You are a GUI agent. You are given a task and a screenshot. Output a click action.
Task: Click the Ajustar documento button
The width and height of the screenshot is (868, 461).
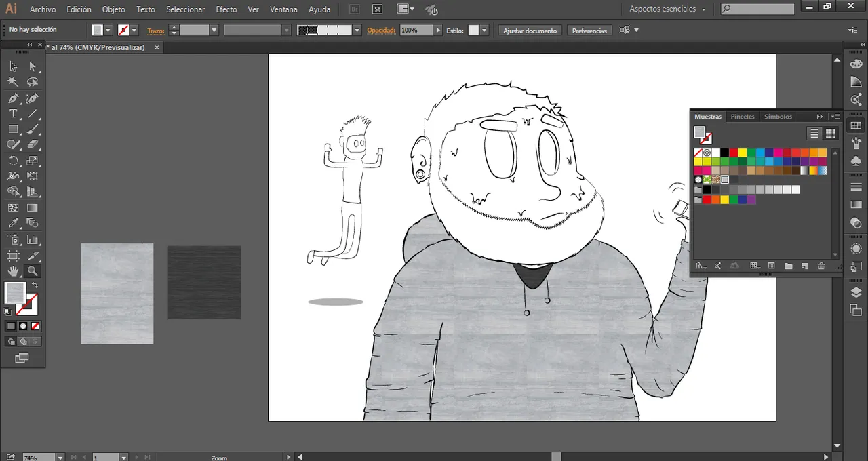[x=530, y=31]
